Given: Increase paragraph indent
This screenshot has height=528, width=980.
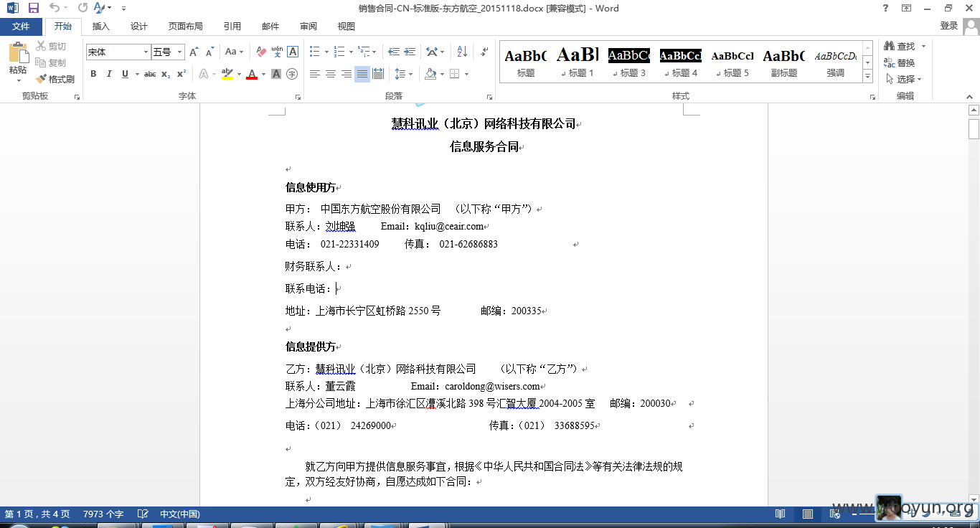Looking at the screenshot, I should point(410,52).
